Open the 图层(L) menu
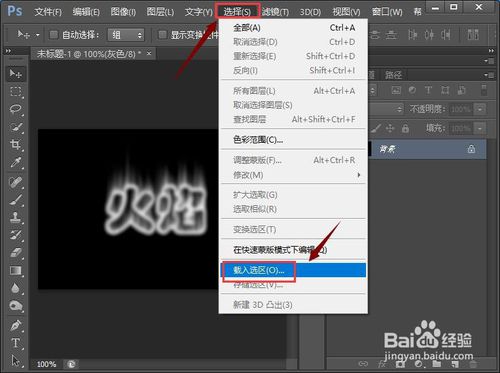The height and width of the screenshot is (373, 500). pyautogui.click(x=160, y=12)
